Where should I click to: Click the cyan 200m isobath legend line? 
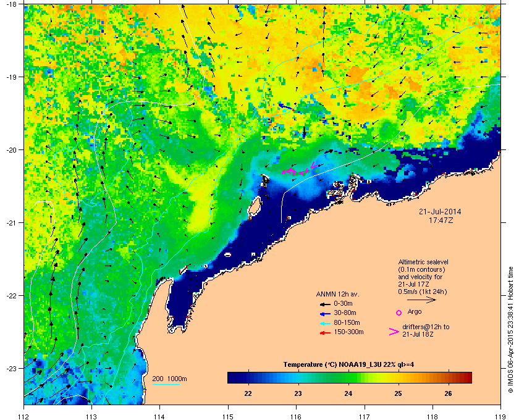[x=166, y=384]
